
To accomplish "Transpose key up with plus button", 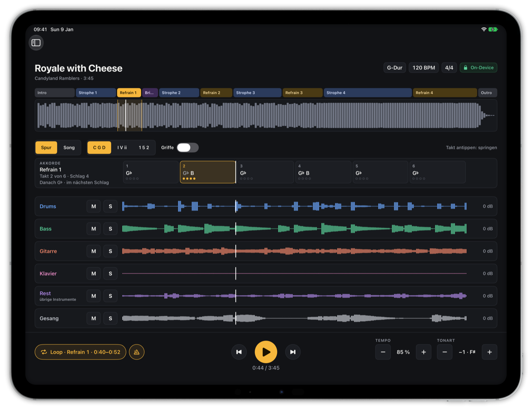I will tap(489, 352).
